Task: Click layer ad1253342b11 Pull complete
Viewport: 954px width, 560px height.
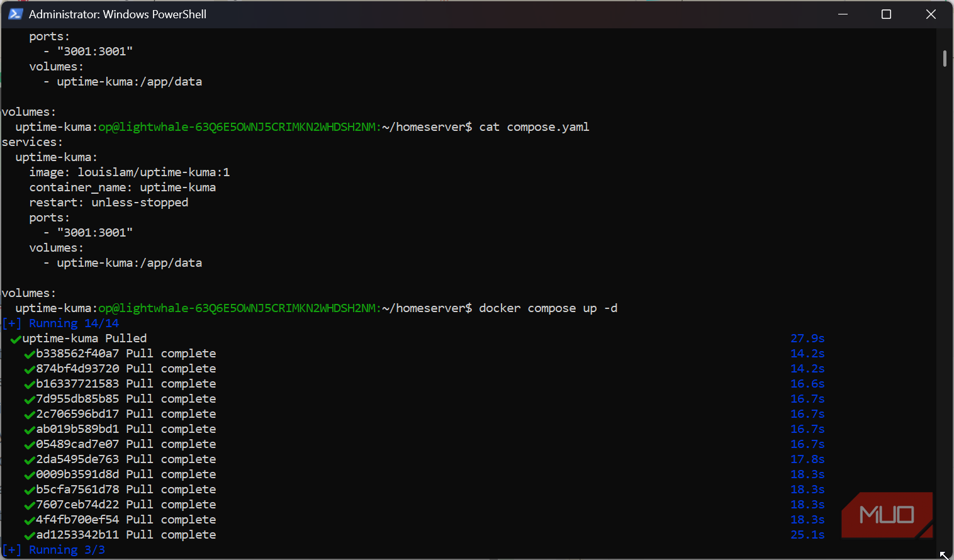Action: pyautogui.click(x=126, y=535)
